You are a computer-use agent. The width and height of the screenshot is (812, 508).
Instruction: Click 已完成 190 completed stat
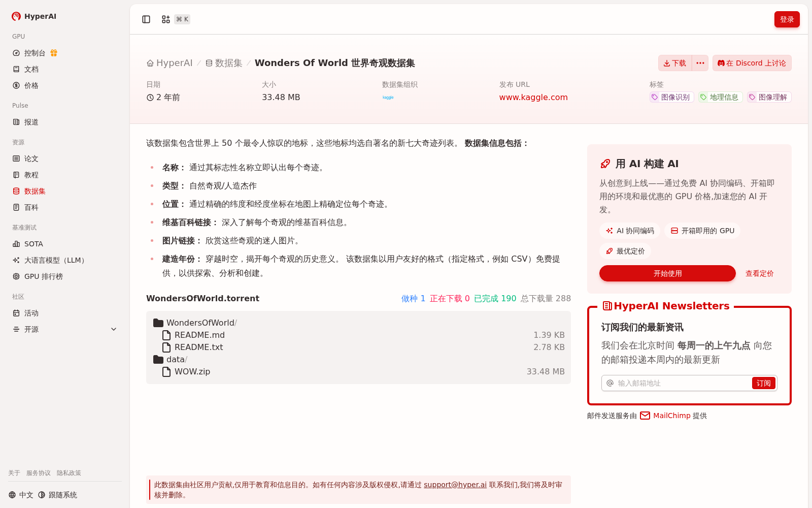coord(495,298)
